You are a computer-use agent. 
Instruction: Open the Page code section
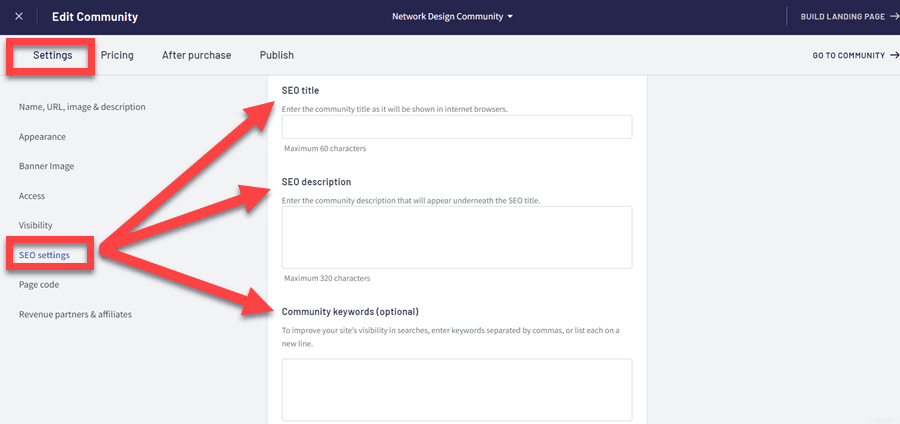[40, 284]
